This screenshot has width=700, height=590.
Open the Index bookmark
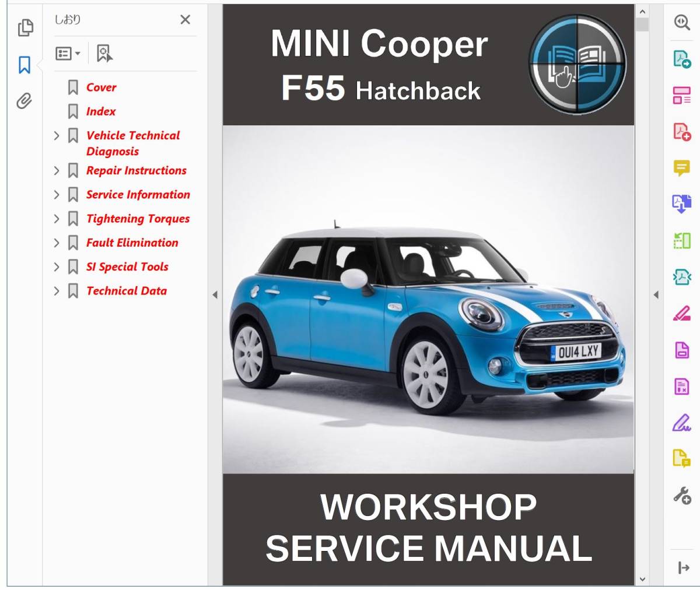[101, 111]
